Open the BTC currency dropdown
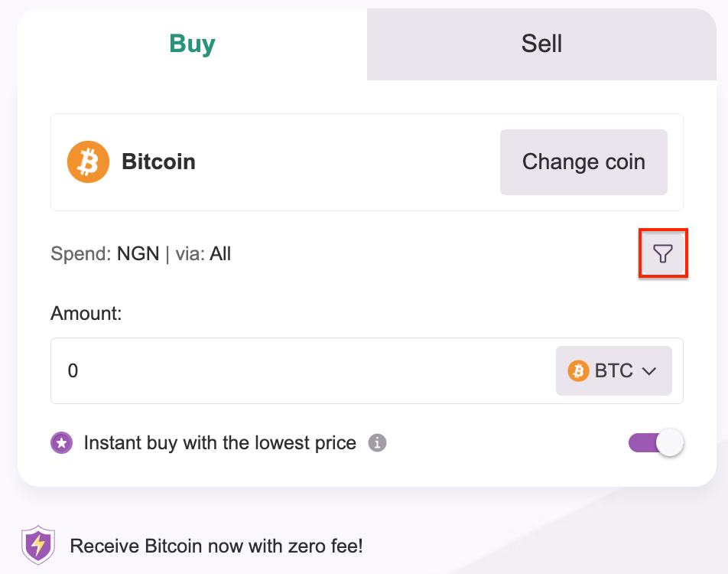Image resolution: width=728 pixels, height=574 pixels. 614,371
